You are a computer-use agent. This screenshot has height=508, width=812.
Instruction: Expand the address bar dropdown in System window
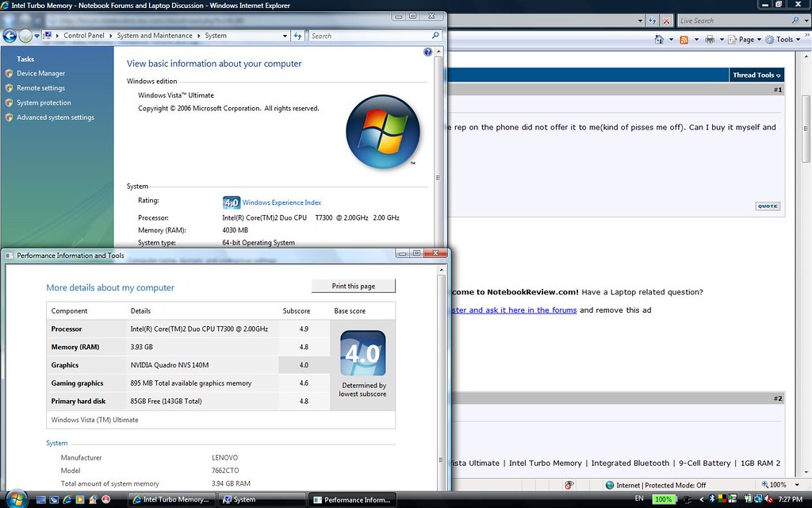[285, 37]
